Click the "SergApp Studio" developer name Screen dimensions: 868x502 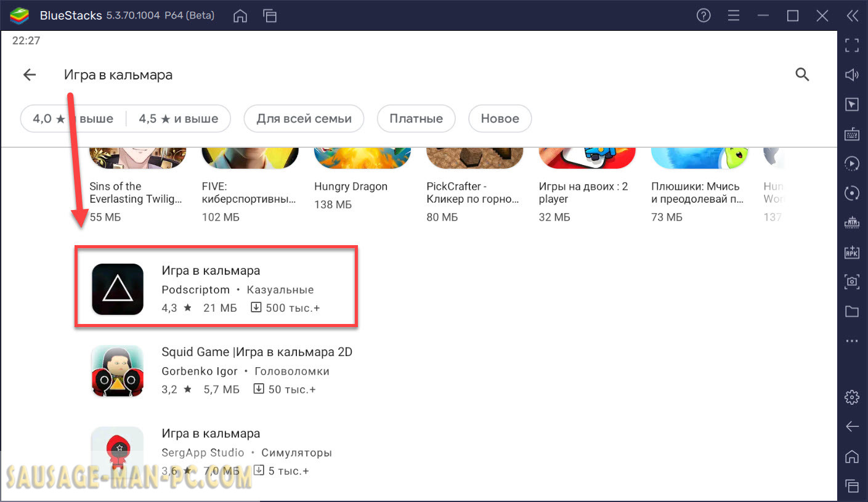coord(203,453)
